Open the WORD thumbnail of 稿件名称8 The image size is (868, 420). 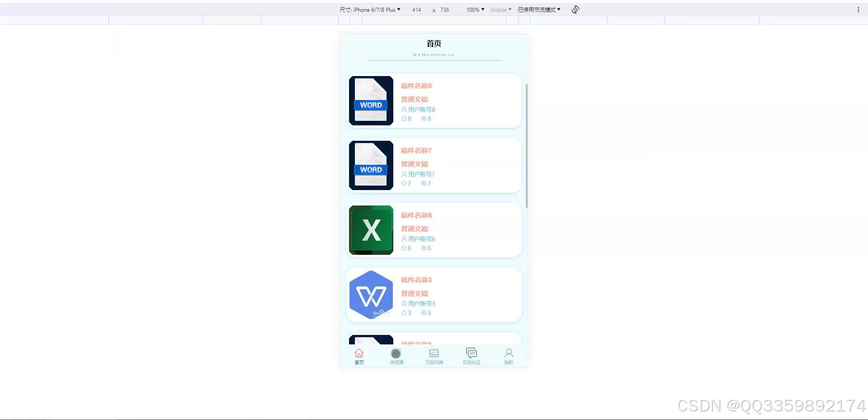371,100
